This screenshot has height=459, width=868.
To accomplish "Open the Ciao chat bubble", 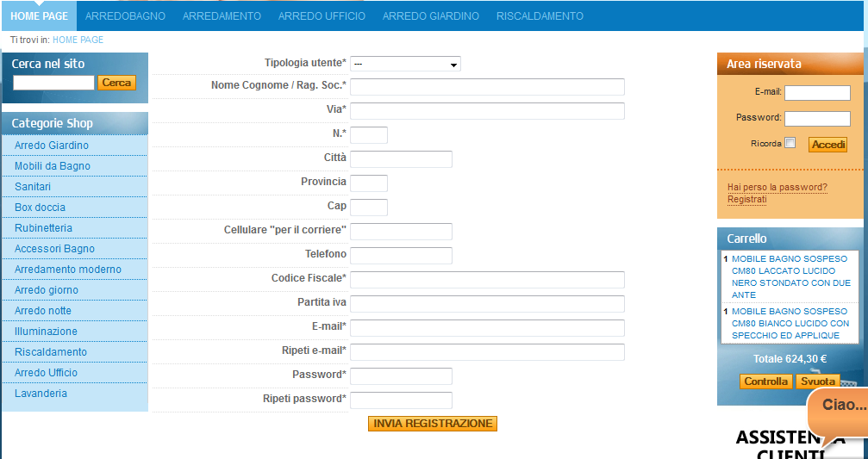I will tap(841, 406).
